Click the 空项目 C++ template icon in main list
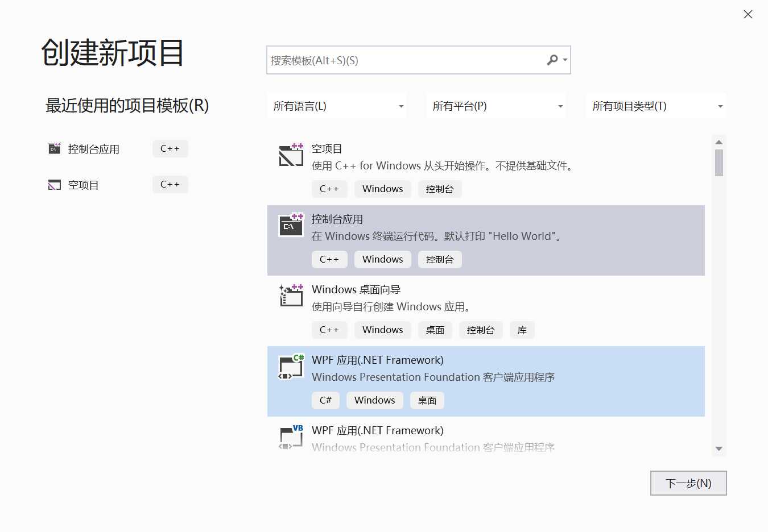768x532 pixels. (x=291, y=155)
